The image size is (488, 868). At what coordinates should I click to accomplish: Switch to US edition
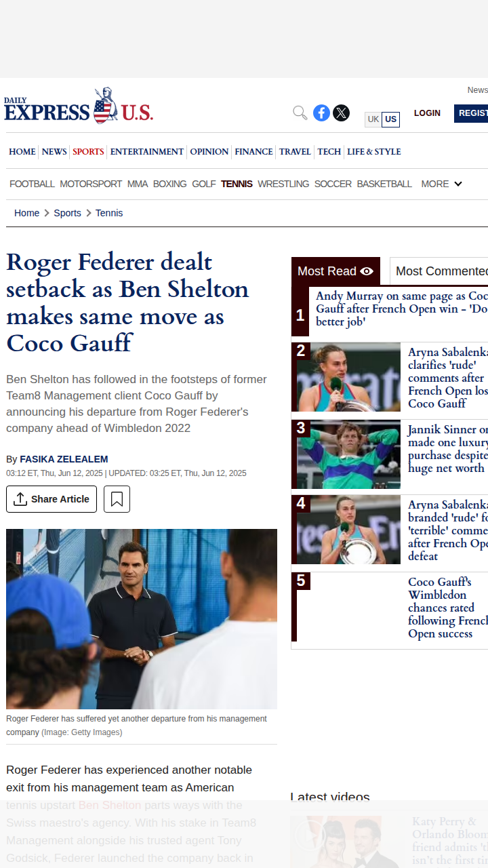[390, 119]
